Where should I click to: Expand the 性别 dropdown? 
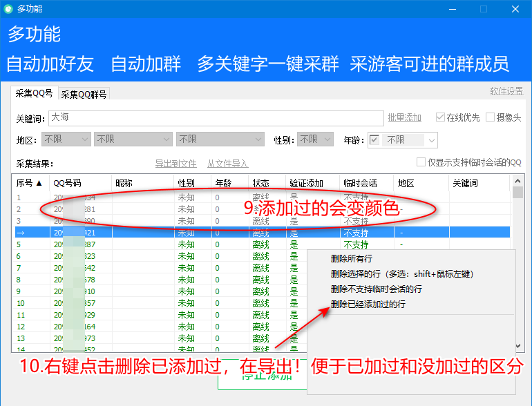(315, 139)
